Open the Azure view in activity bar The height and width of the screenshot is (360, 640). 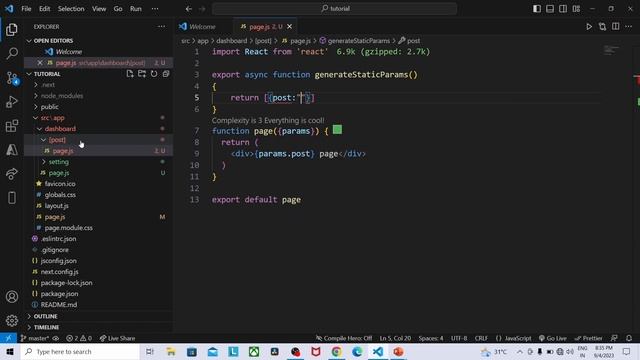click(x=12, y=150)
